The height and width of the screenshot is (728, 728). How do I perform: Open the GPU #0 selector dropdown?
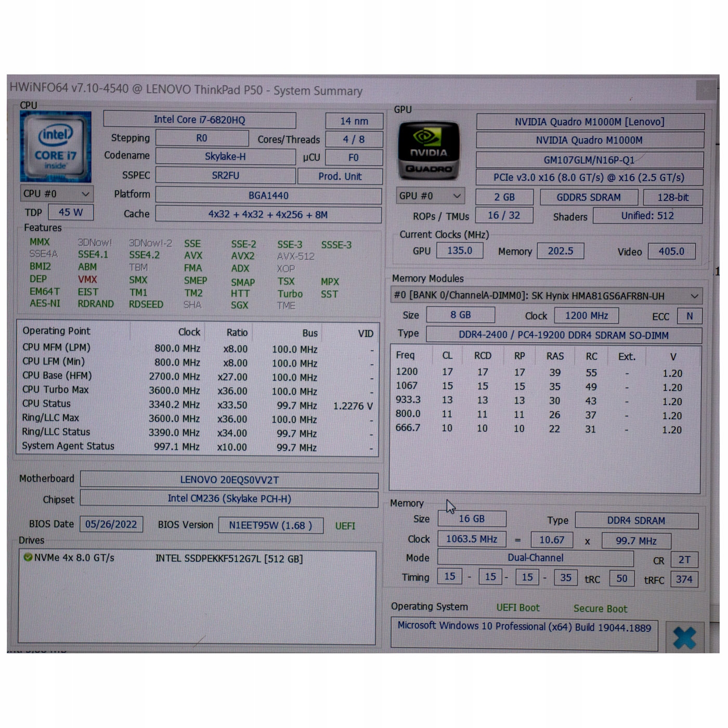coord(430,196)
